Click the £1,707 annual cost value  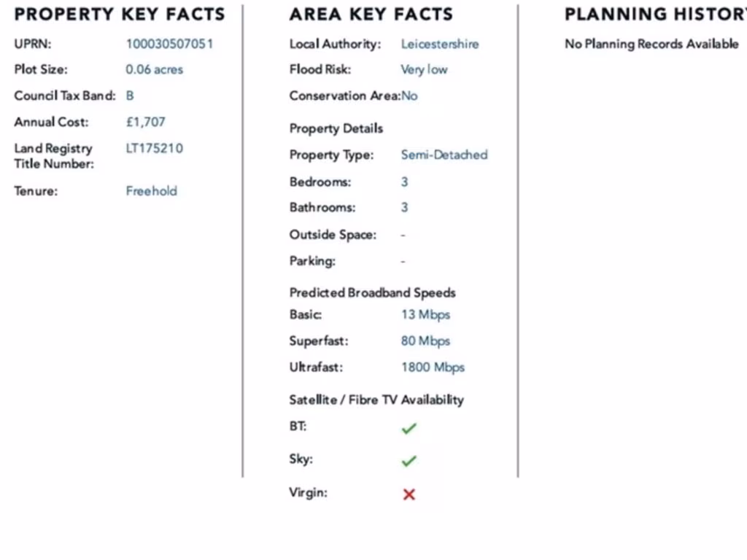145,122
